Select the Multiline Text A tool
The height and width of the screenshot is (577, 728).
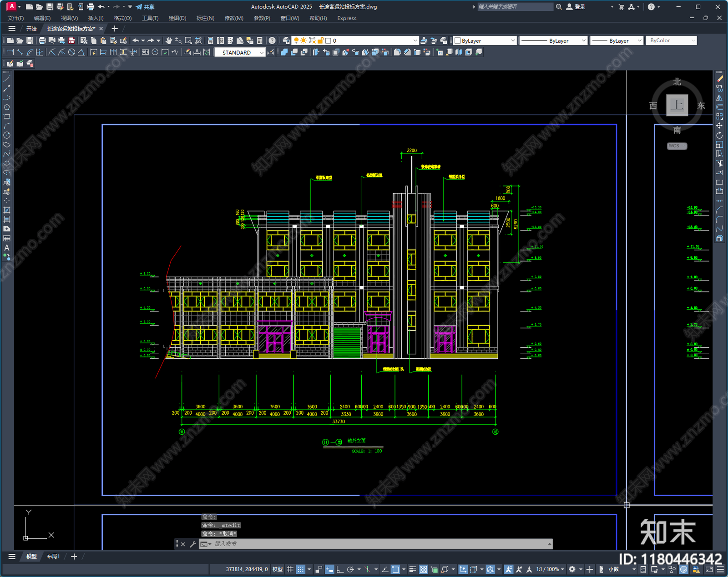(7, 248)
